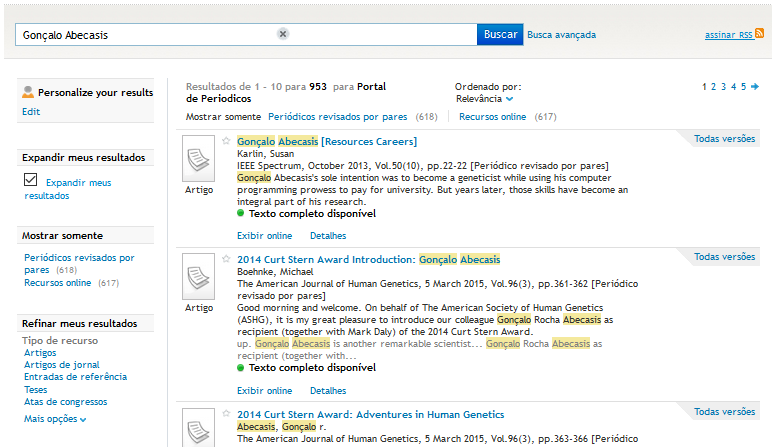Go to results page 5
775x447 pixels.
743,87
